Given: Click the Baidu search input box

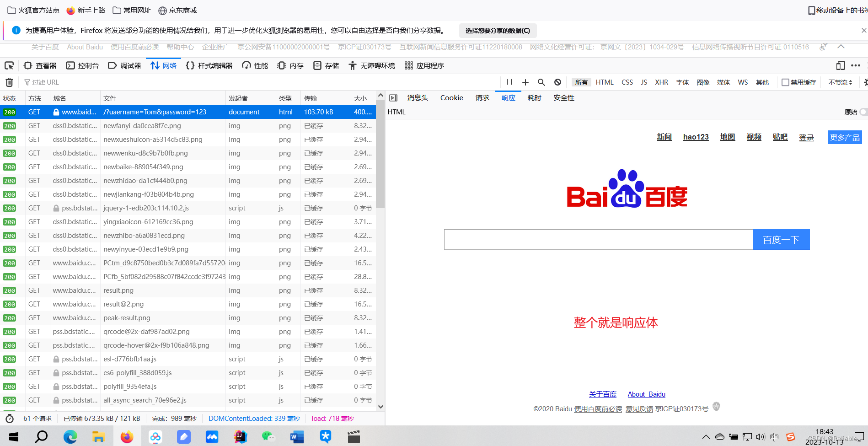Looking at the screenshot, I should pos(598,240).
